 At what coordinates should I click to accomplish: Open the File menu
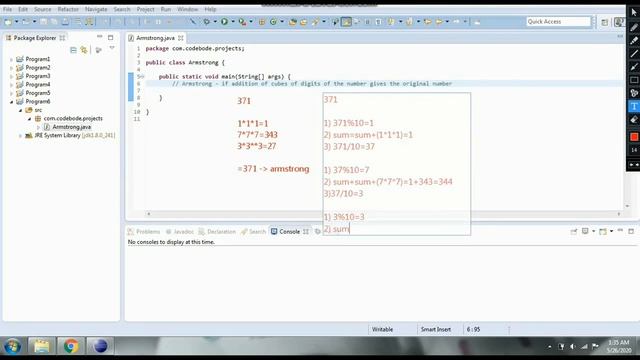tap(7, 9)
